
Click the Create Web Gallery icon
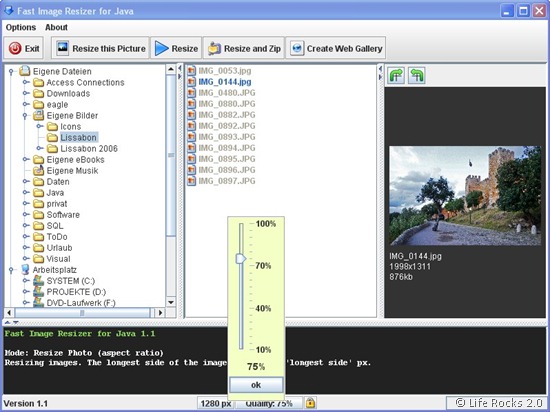pyautogui.click(x=297, y=48)
